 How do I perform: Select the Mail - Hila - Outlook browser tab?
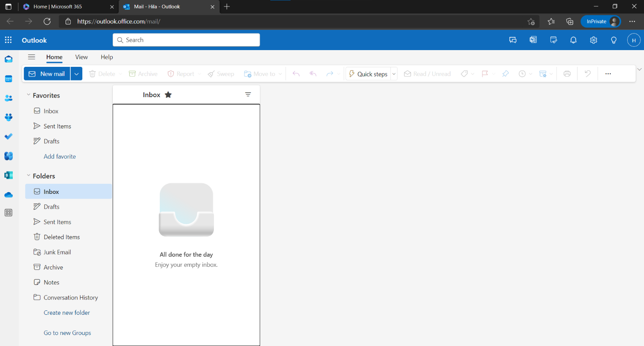pos(169,7)
